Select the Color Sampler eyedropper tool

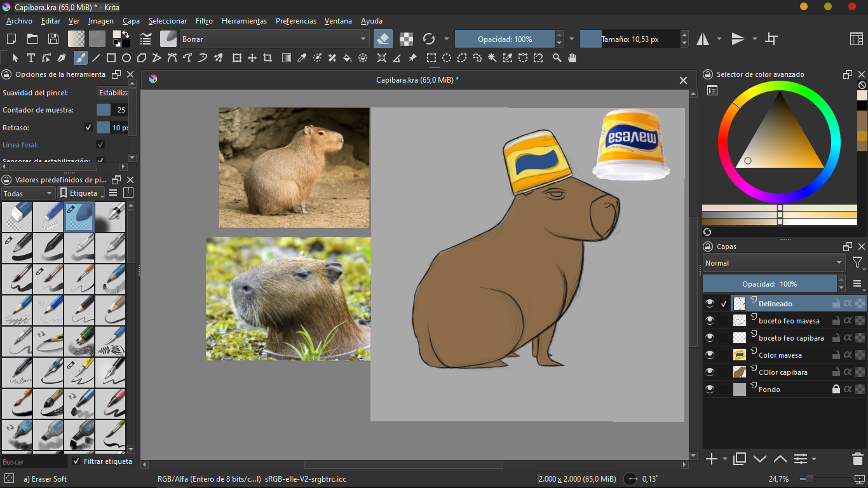302,58
